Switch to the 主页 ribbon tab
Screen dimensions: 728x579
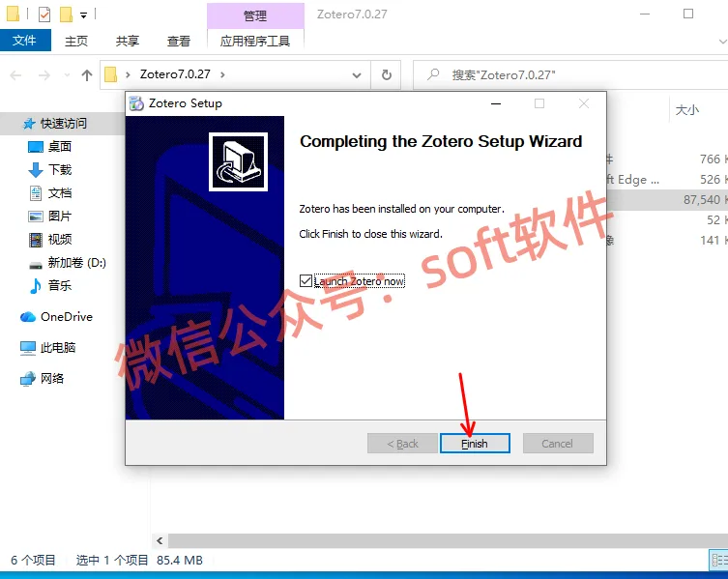click(x=76, y=41)
